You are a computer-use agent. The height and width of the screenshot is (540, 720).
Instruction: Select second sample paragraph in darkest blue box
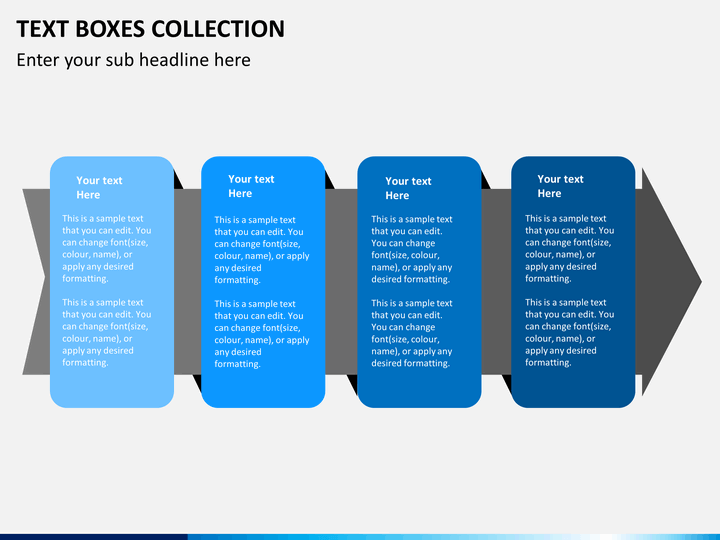569,332
